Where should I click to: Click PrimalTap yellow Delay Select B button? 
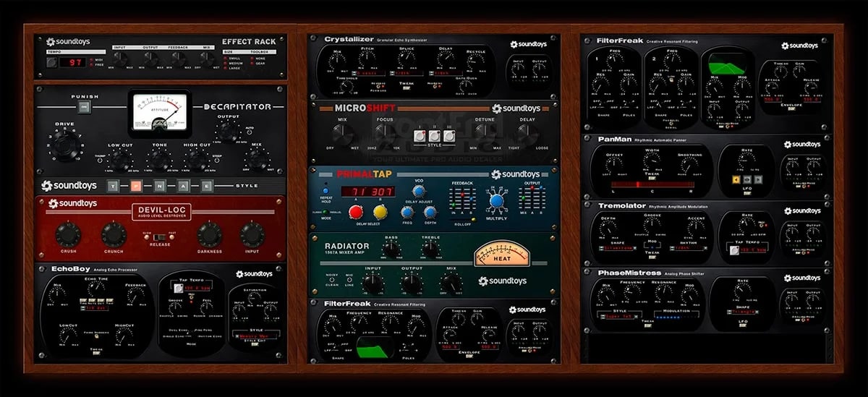(380, 211)
